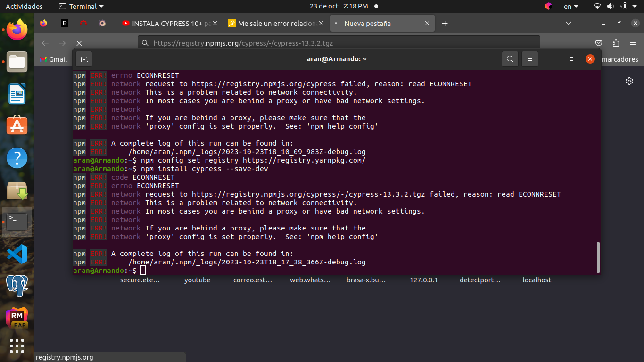This screenshot has width=644, height=362.
Task: Show applications grid in dock
Action: coord(17,346)
